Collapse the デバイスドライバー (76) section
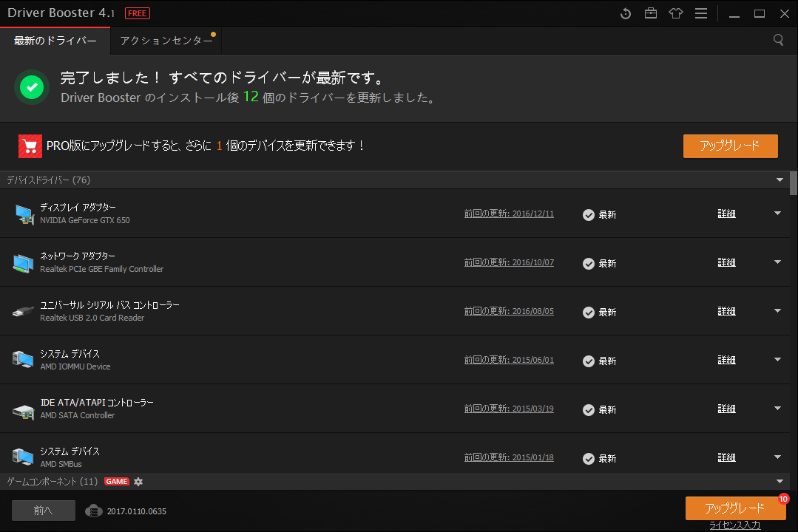 pyautogui.click(x=780, y=180)
